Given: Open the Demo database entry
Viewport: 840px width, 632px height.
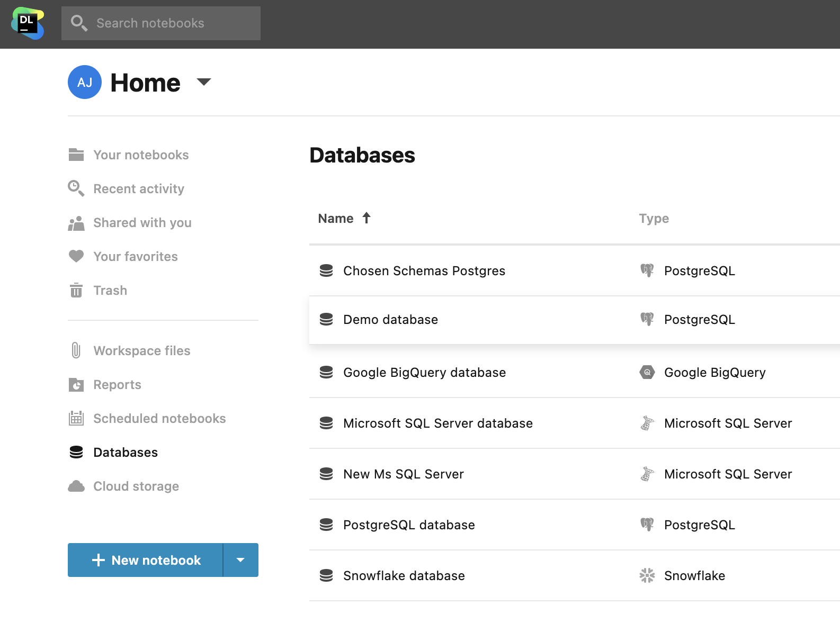Looking at the screenshot, I should (x=390, y=320).
